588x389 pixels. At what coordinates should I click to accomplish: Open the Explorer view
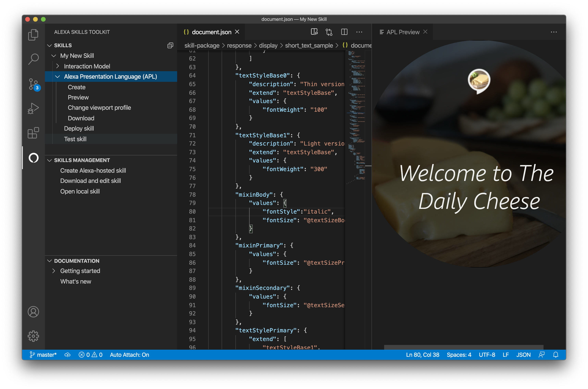[x=33, y=34]
